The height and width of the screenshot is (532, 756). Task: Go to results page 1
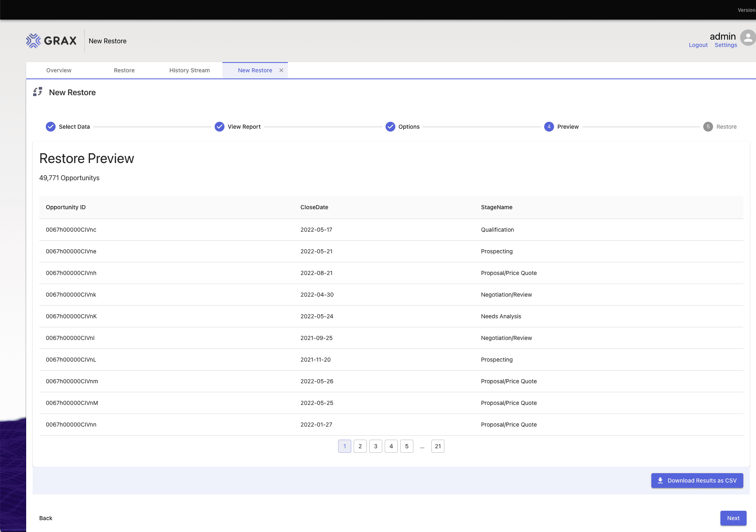[x=345, y=446]
